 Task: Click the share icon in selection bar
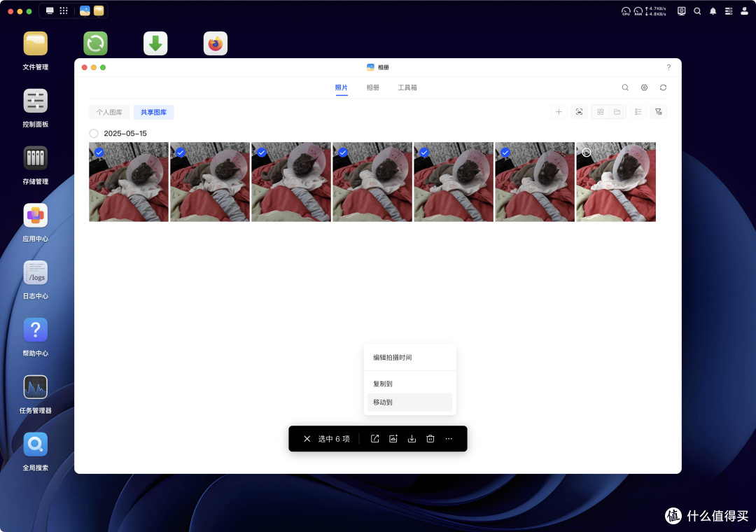374,439
